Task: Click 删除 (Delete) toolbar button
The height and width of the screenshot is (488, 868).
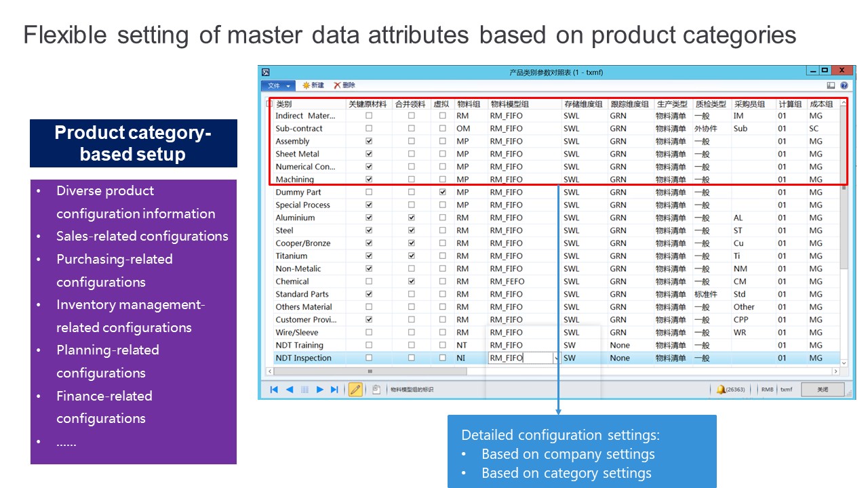Action: 344,85
